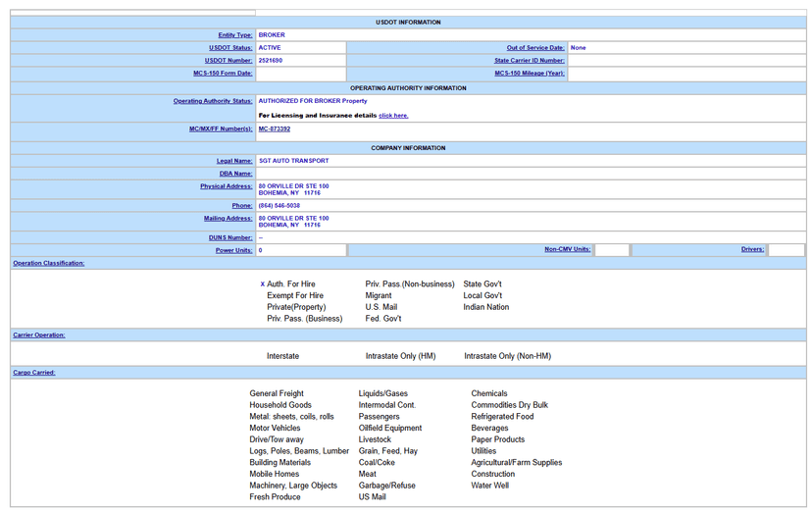The height and width of the screenshot is (513, 812).
Task: Click the Out of Service Date value 'None'
Action: (578, 48)
